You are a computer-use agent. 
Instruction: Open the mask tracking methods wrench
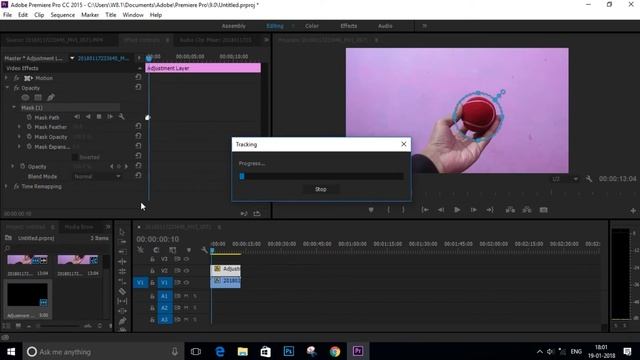pos(121,117)
